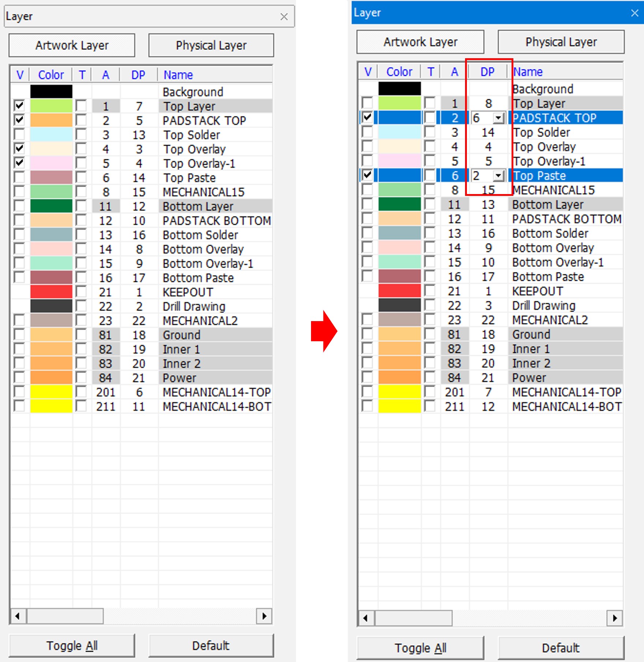Click the right scroll arrow in left panel
This screenshot has height=662, width=644.
pos(264,616)
